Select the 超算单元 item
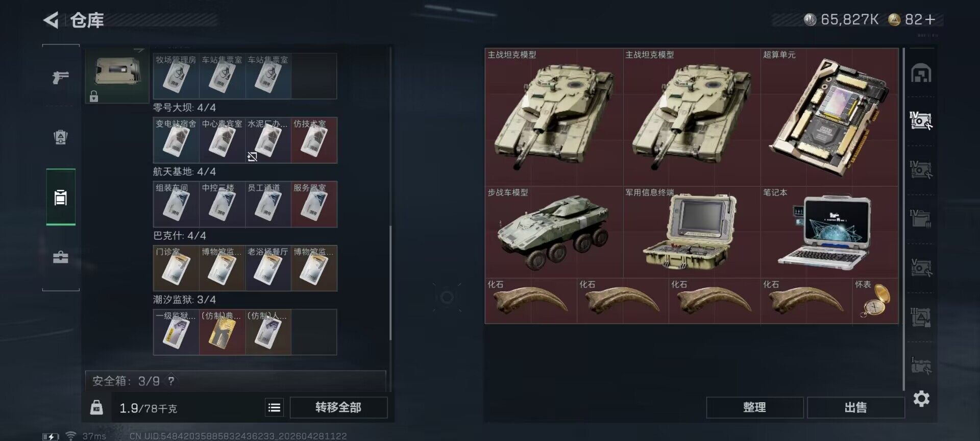Image resolution: width=980 pixels, height=441 pixels. 829,117
